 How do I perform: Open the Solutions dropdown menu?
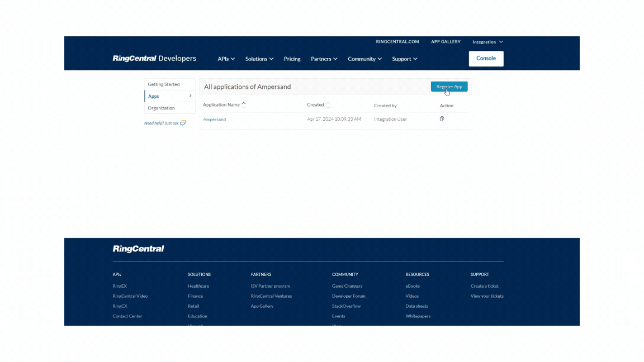259,59
